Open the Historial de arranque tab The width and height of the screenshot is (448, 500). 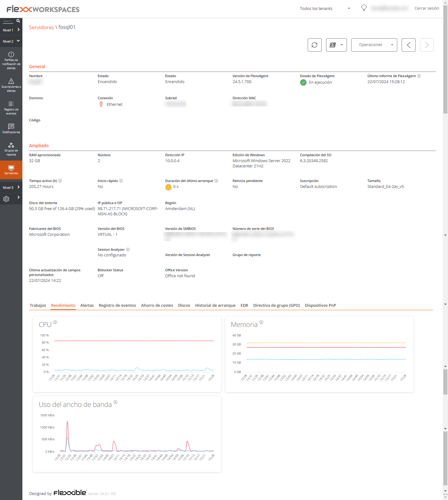215,305
